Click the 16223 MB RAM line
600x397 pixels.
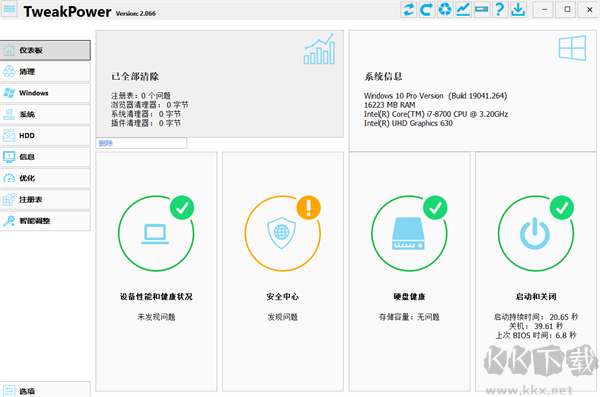tap(390, 105)
